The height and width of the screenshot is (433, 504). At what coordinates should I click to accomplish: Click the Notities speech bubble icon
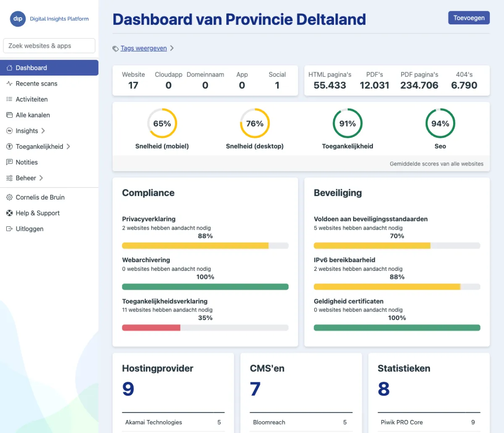point(9,162)
